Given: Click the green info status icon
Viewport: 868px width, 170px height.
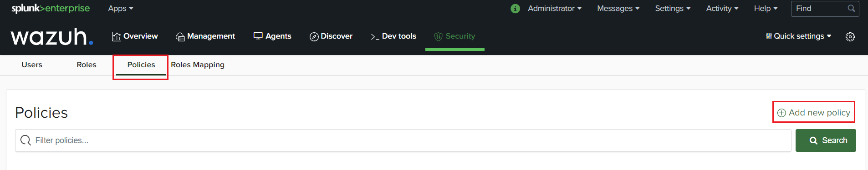Looking at the screenshot, I should [x=515, y=9].
